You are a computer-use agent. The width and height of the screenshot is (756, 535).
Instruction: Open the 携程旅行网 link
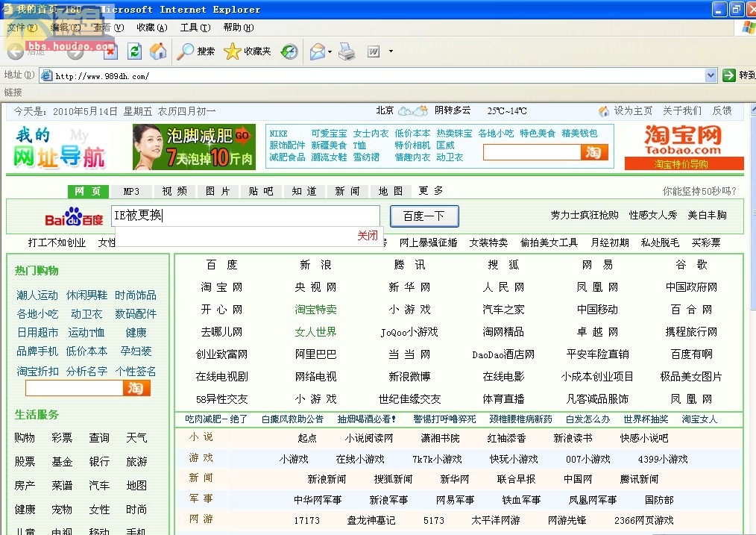(691, 332)
